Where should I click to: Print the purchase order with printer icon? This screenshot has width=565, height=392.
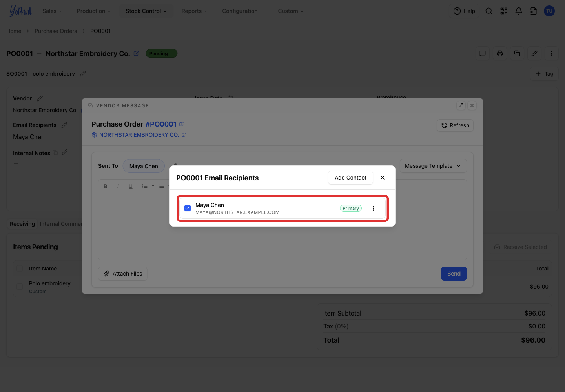pyautogui.click(x=500, y=53)
